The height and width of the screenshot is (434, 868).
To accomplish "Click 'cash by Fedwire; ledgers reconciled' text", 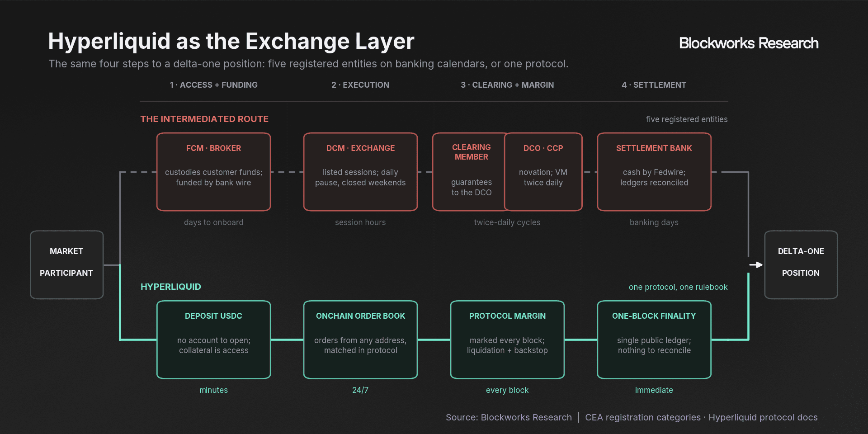I will (654, 177).
